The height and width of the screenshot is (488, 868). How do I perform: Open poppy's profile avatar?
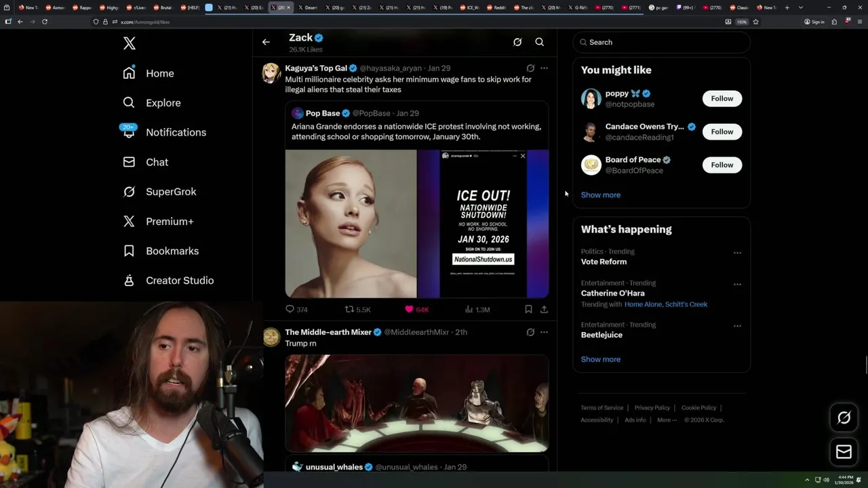(x=591, y=98)
